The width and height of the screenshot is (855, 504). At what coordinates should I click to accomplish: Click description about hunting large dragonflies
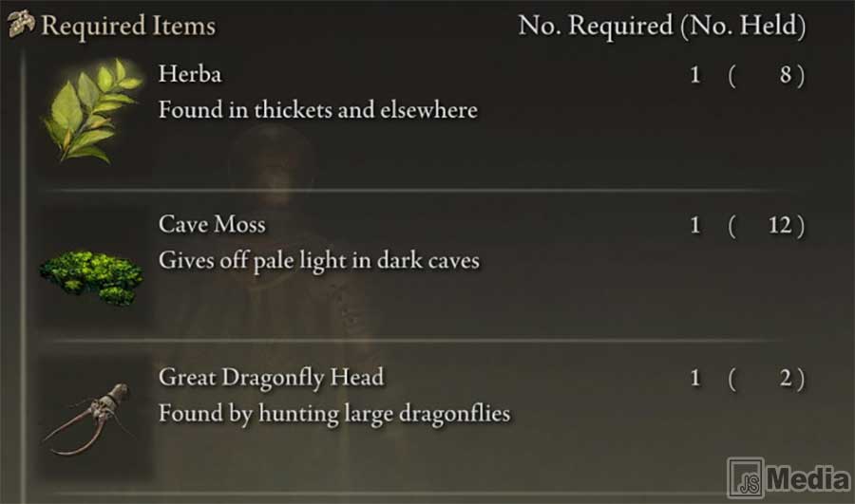[x=334, y=414]
